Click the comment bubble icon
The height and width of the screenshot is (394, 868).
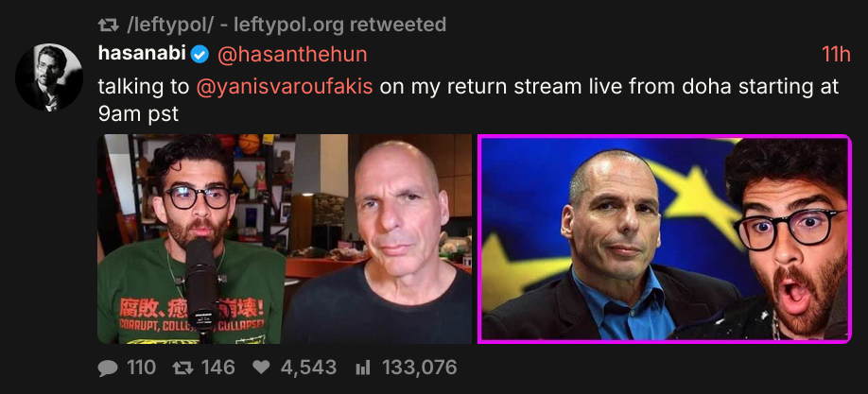click(x=109, y=368)
